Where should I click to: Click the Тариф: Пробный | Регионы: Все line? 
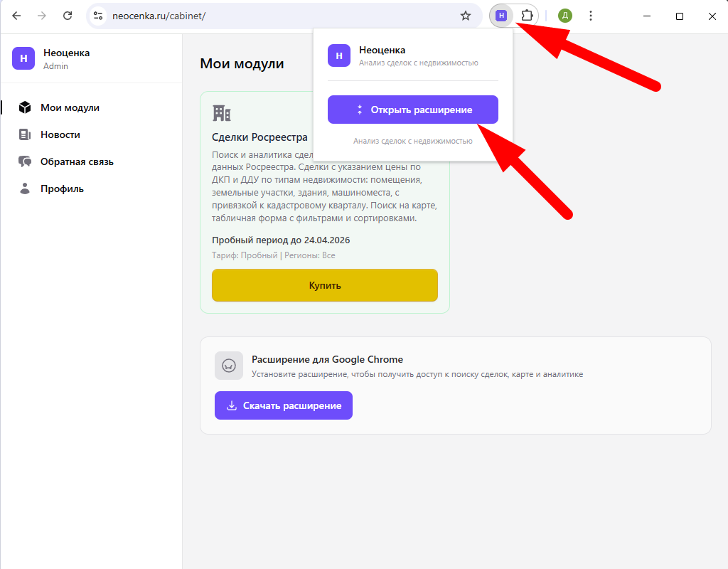click(x=274, y=255)
